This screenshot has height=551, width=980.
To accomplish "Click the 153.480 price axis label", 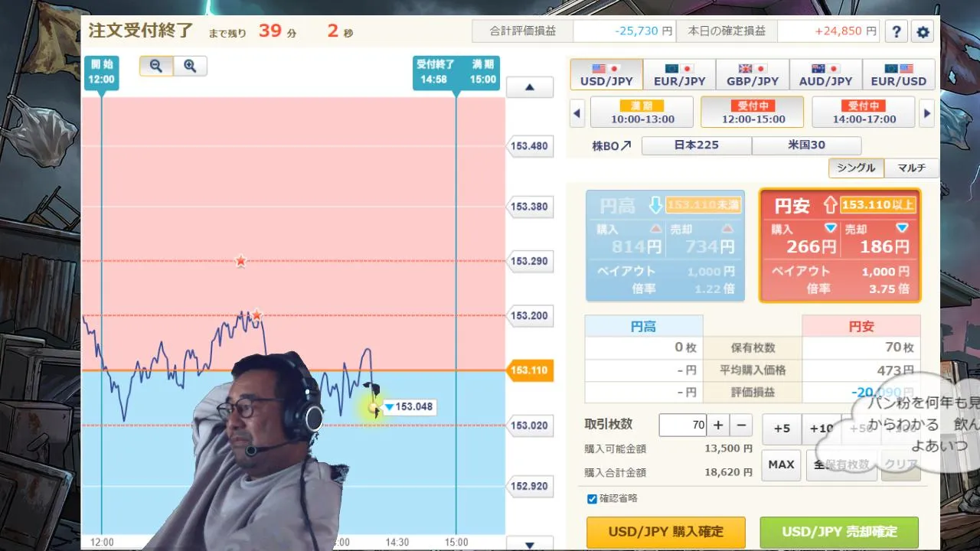I will [529, 145].
